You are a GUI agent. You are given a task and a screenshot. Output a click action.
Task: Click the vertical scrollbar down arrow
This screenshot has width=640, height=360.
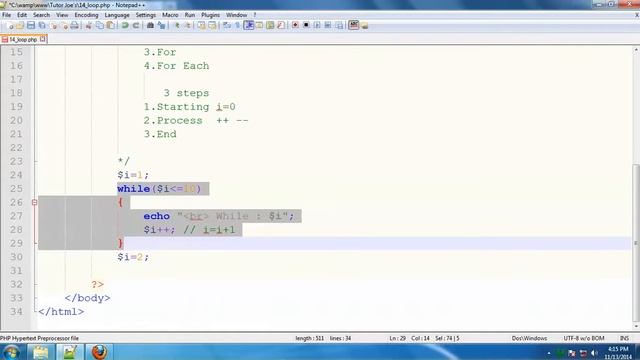click(636, 327)
